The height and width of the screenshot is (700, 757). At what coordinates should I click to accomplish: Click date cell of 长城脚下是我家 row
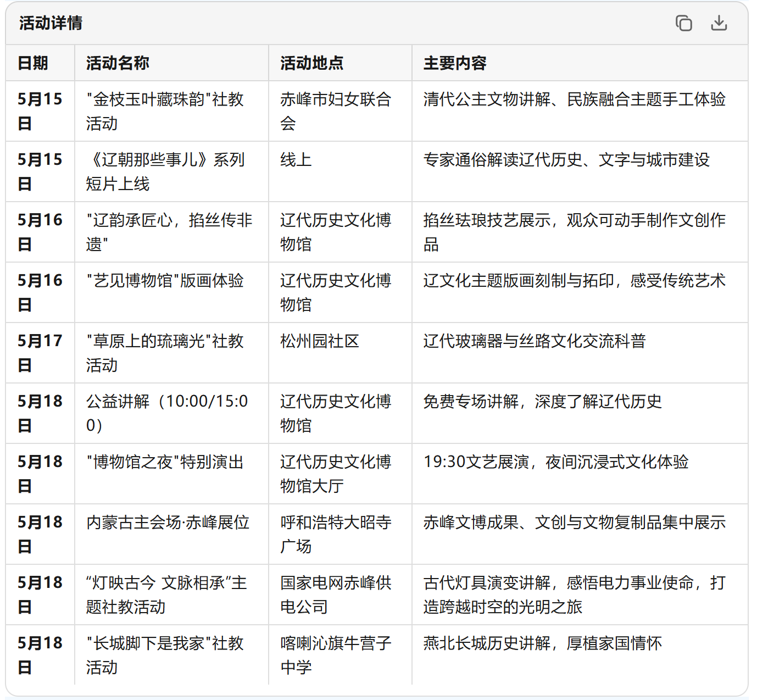[x=40, y=655]
